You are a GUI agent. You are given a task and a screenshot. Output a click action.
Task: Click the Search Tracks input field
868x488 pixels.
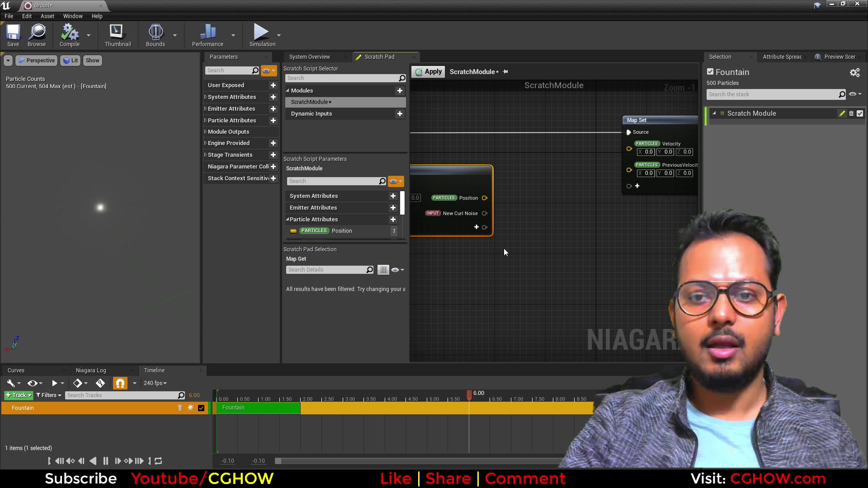(122, 395)
